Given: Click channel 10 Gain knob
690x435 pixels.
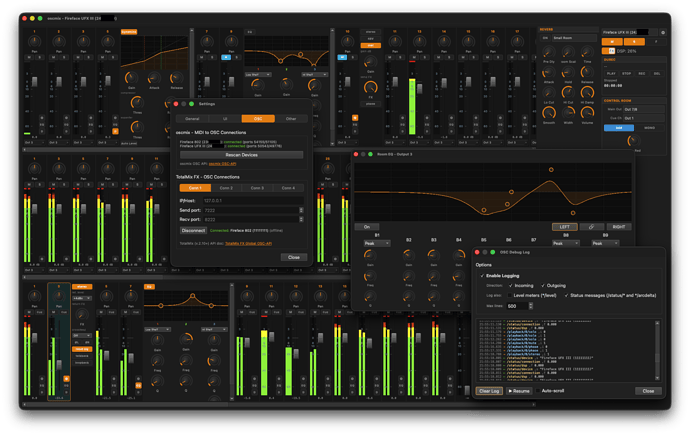Looking at the screenshot, I should 371,62.
